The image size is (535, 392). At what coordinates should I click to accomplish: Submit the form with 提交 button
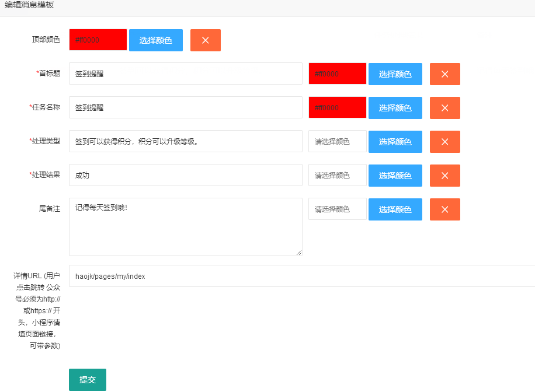88,380
